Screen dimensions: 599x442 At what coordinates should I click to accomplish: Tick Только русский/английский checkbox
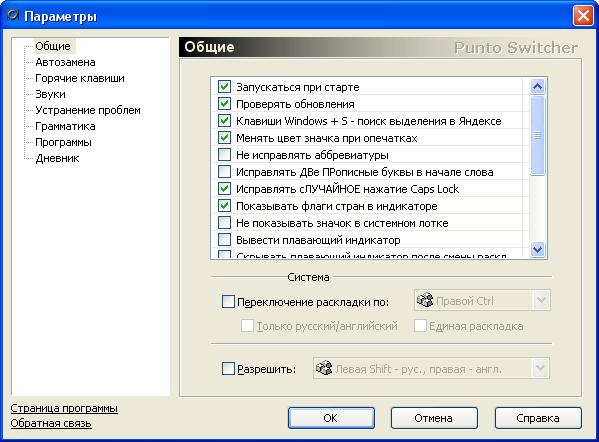point(247,326)
